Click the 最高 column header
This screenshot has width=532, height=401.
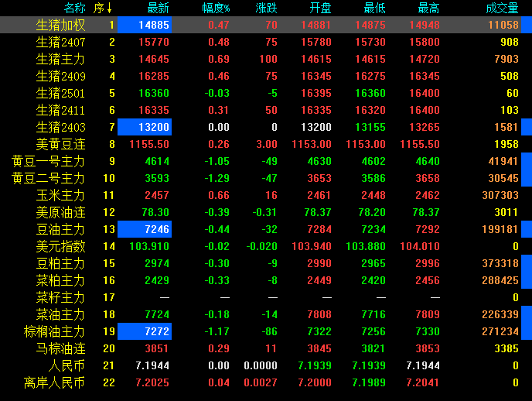(428, 8)
